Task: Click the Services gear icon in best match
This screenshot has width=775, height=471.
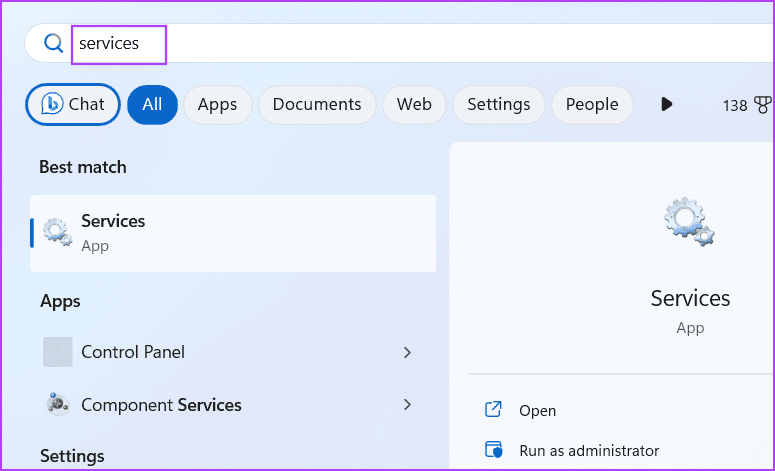Action: (x=57, y=232)
